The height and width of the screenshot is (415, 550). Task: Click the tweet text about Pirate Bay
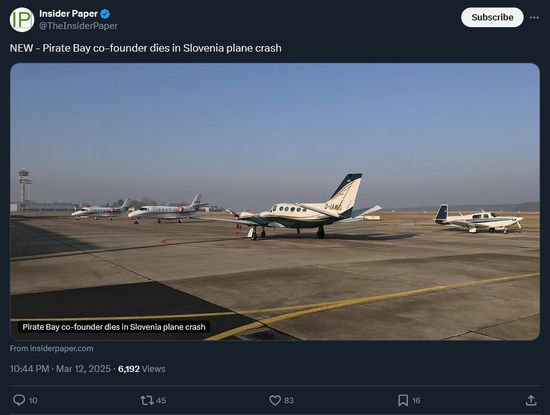146,48
